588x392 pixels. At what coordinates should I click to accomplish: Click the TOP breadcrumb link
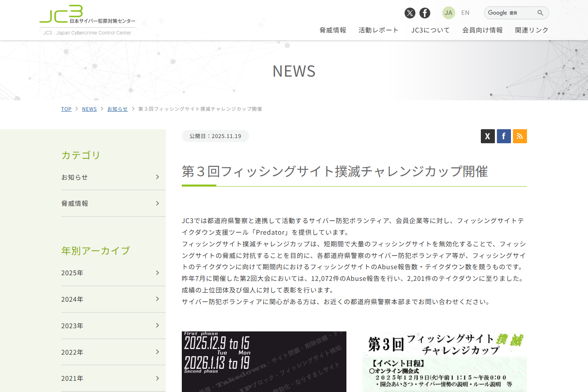[x=66, y=109]
